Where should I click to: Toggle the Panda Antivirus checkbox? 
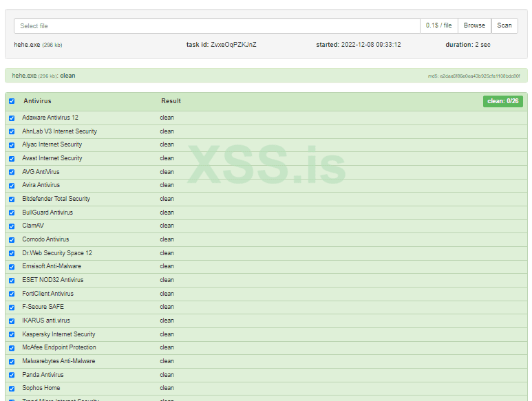click(12, 375)
